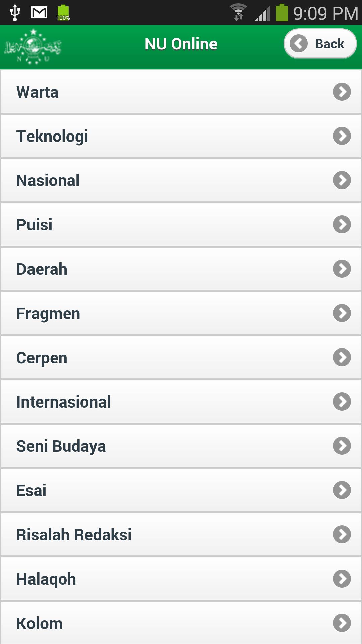Open the Gmail notification icon
Screen dimensions: 362x644
click(39, 13)
